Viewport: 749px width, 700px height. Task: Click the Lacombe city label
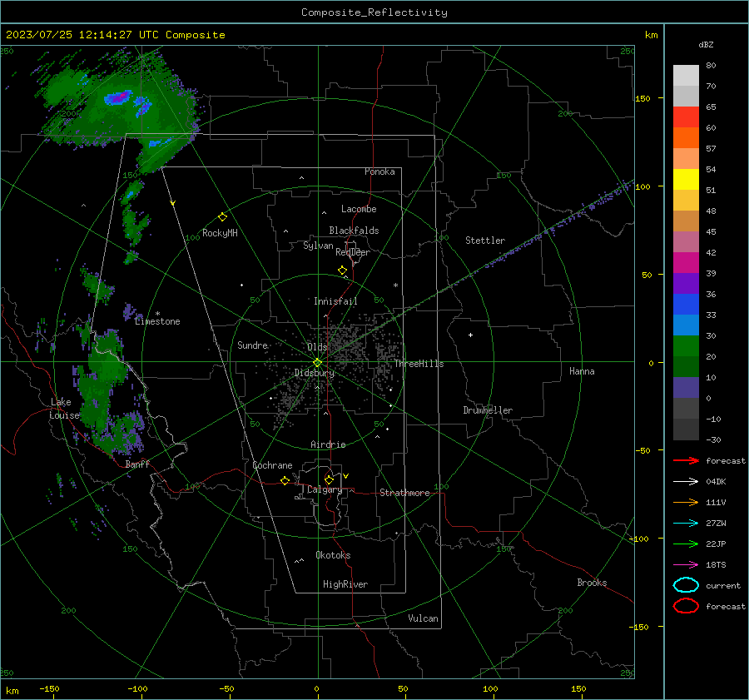(359, 209)
